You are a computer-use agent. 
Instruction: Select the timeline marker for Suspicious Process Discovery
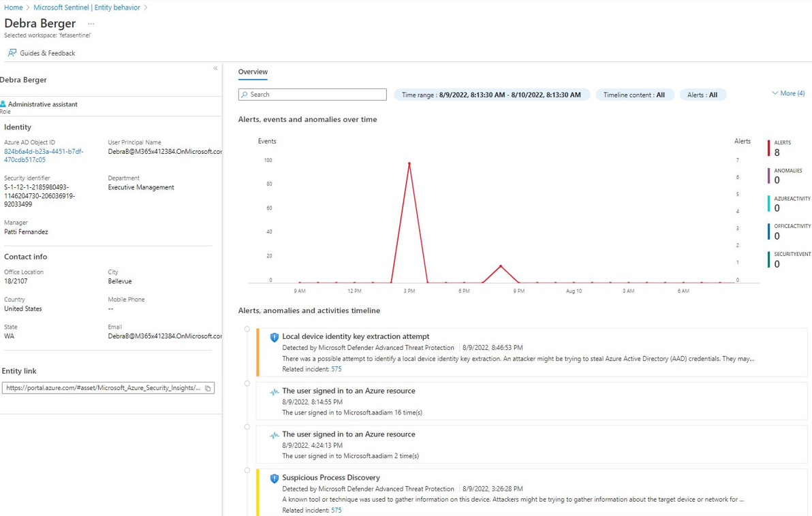[247, 470]
